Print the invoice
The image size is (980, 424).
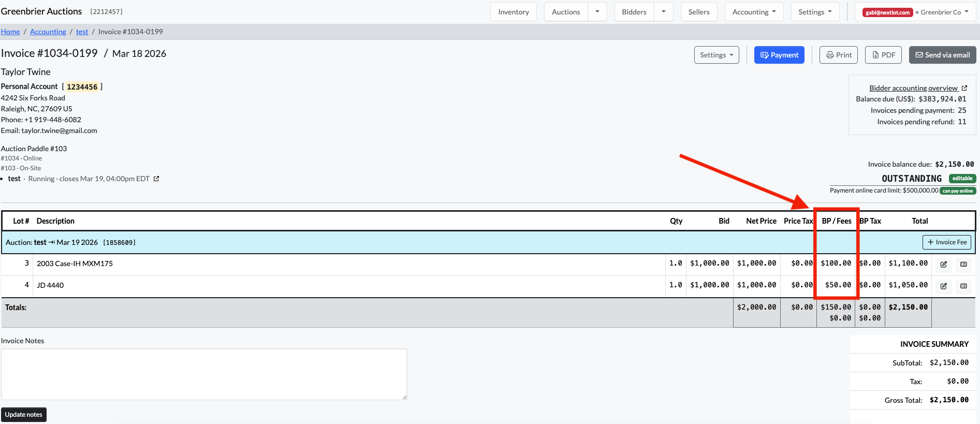(x=839, y=55)
